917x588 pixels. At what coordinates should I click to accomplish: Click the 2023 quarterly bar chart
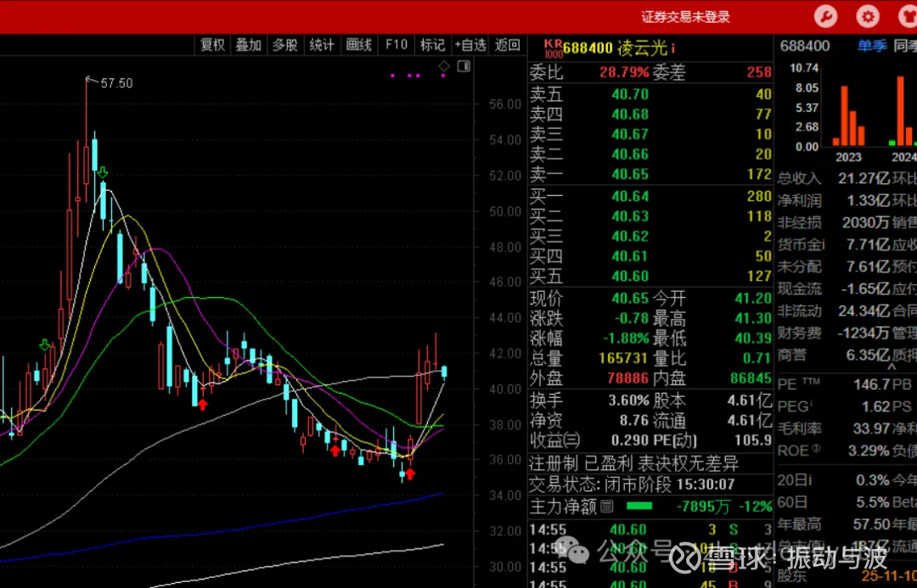pos(848,115)
